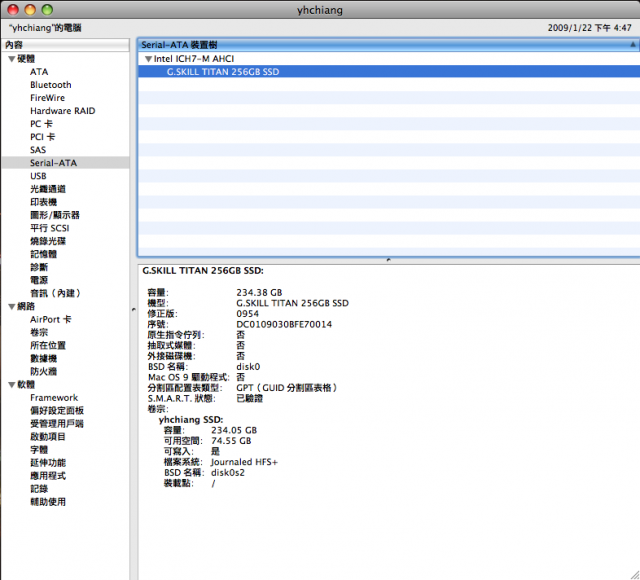The width and height of the screenshot is (640, 580).
Task: Click the GPT partition map type value
Action: tap(287, 388)
